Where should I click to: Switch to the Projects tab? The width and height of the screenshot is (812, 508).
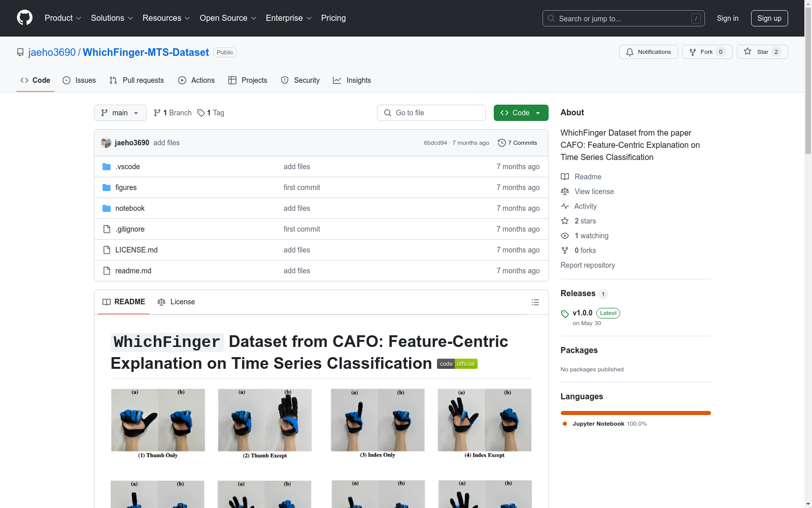(248, 80)
